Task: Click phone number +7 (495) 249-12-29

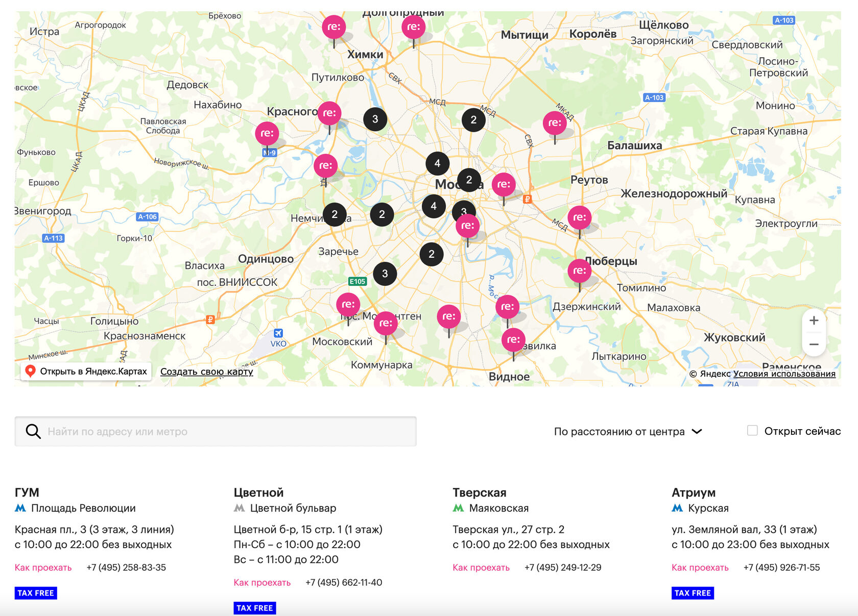Action: pyautogui.click(x=563, y=568)
